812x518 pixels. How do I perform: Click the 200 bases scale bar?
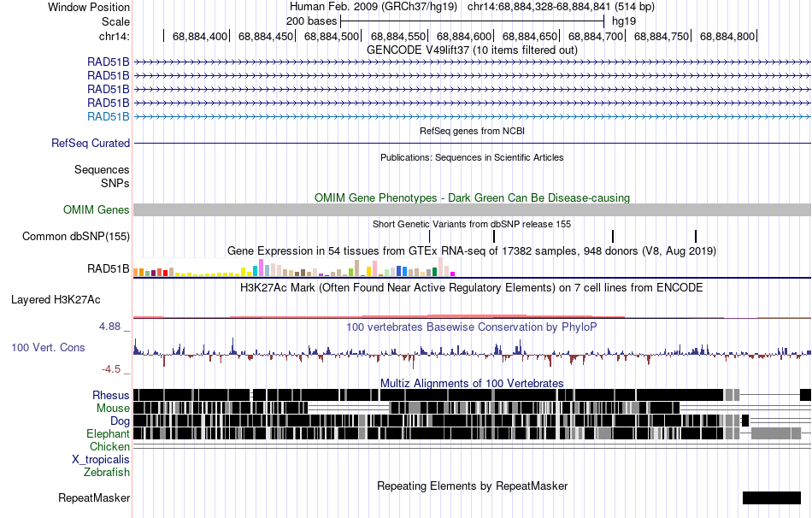point(473,21)
